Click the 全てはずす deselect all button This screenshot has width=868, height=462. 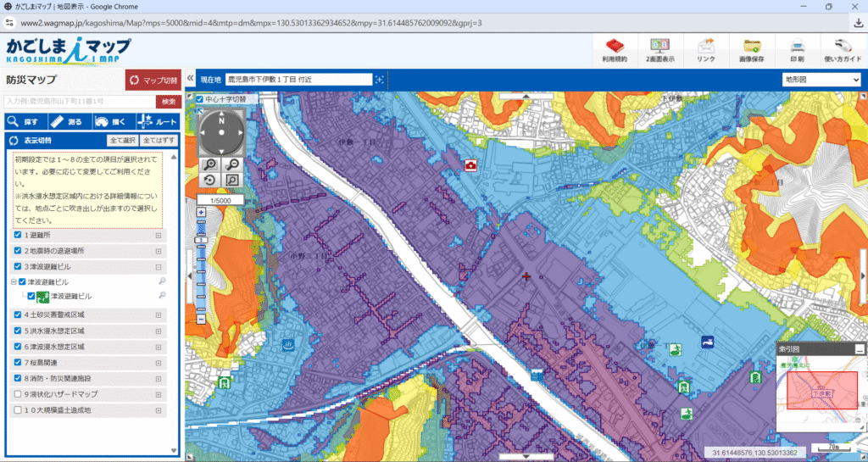(x=159, y=140)
